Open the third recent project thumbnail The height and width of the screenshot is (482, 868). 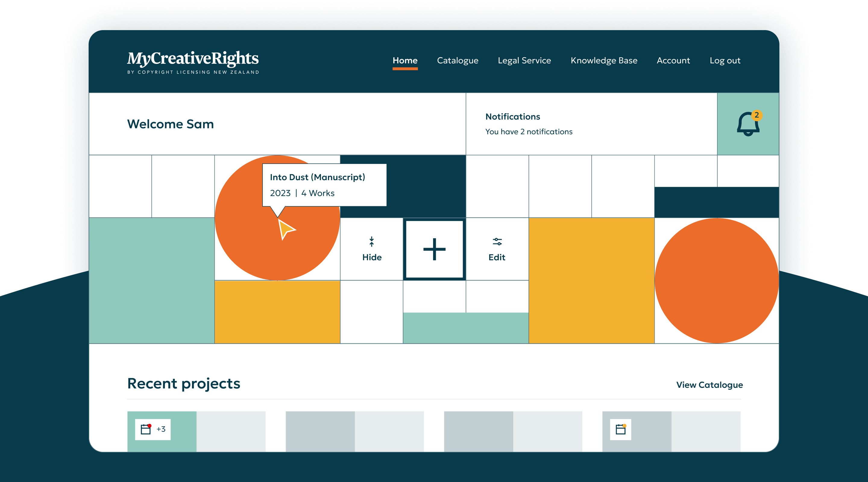click(x=512, y=431)
